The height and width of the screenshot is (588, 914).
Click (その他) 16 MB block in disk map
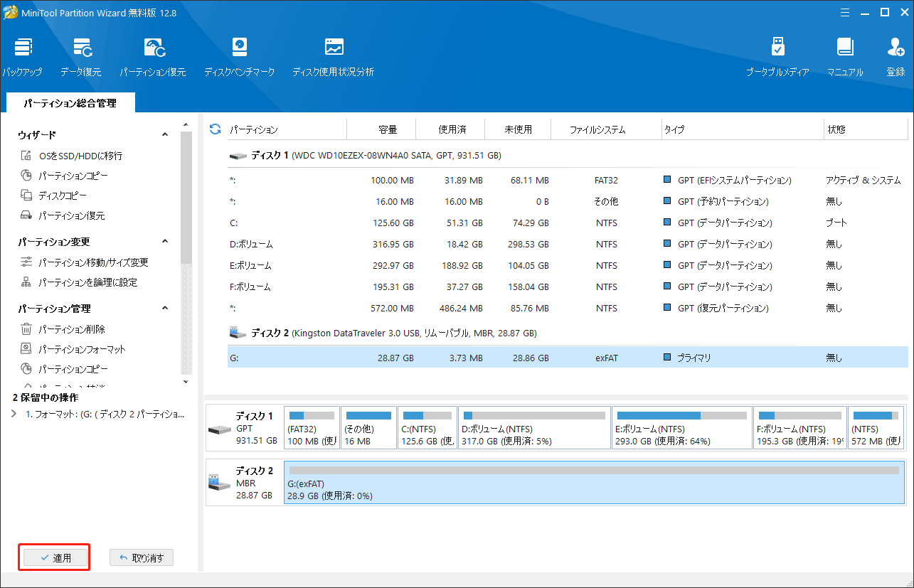(368, 428)
